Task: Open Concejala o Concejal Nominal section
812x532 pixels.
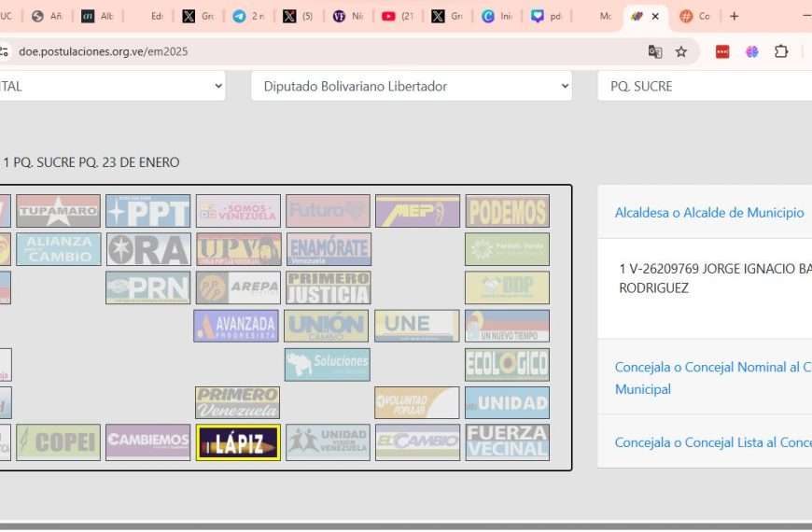Action: tap(713, 378)
